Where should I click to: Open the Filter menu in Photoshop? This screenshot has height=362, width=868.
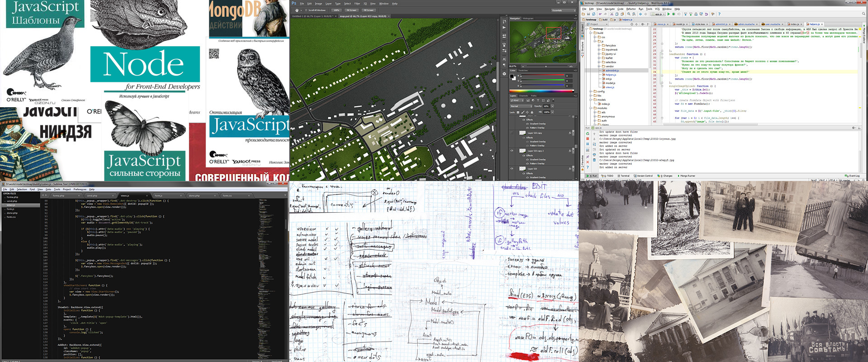(357, 4)
